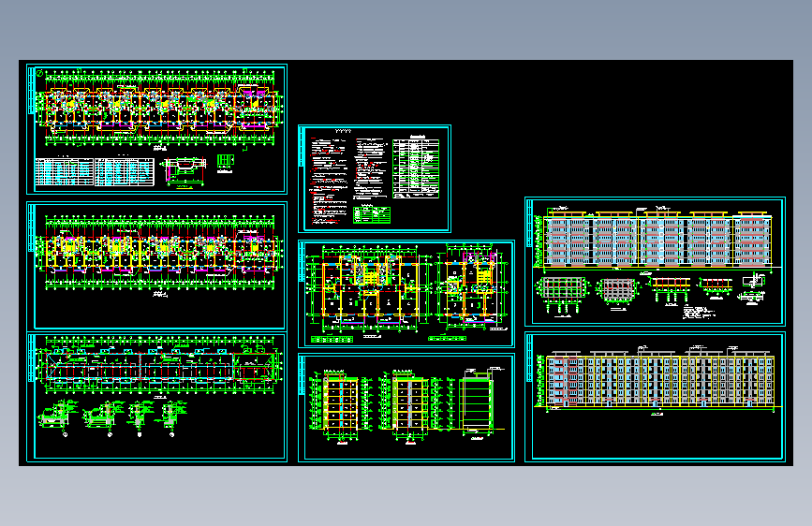Viewport: 812px width, 526px height.
Task: Select the elevation sheet with roof framing details
Action: pos(655,261)
